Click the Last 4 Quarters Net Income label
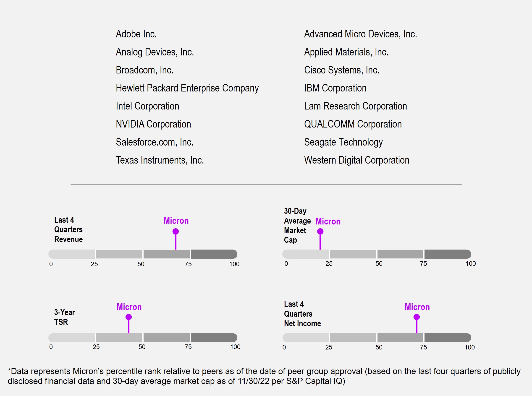532x396 pixels. 302,314
